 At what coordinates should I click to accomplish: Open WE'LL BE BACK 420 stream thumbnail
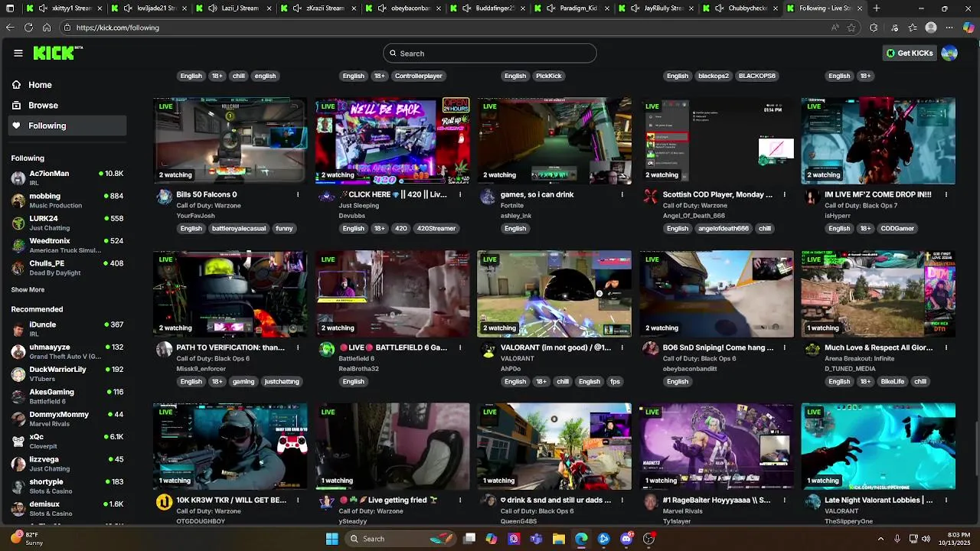point(392,141)
